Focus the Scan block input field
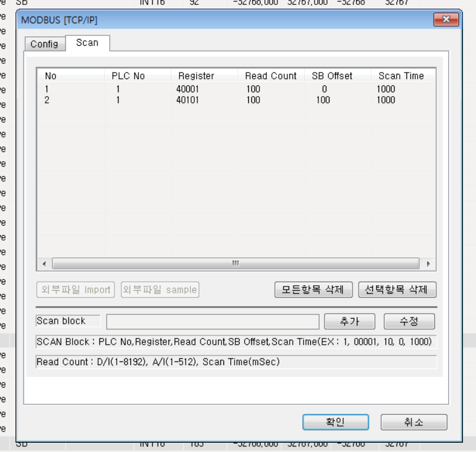 [213, 322]
